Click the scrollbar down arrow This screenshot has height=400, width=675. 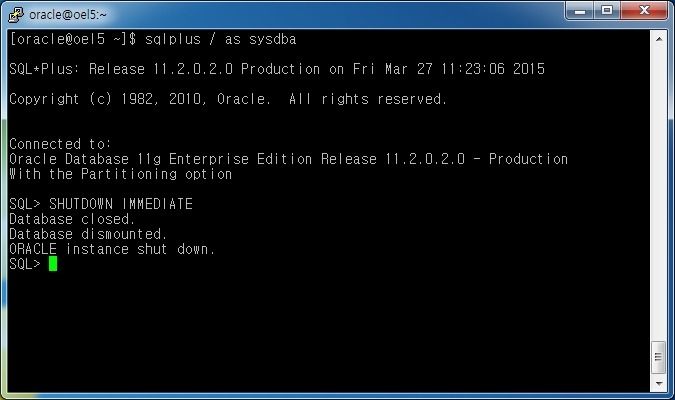659,383
